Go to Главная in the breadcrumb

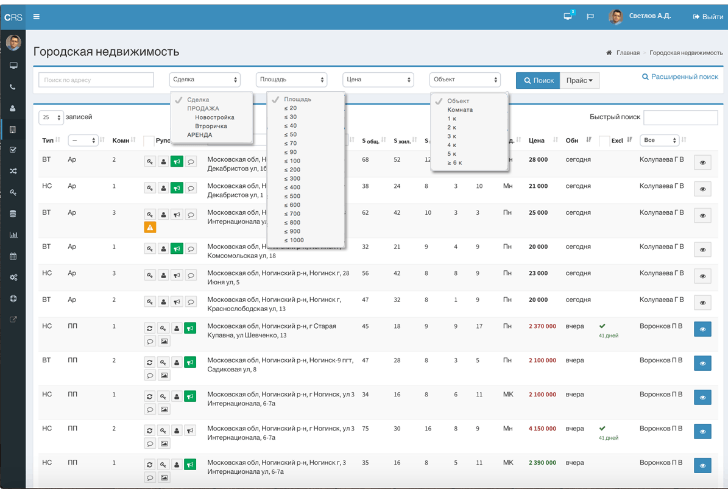[628, 52]
